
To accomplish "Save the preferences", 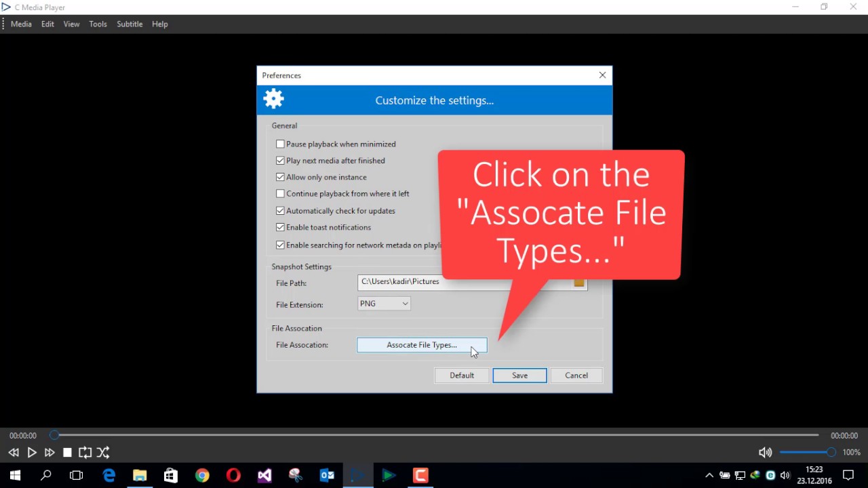I will [519, 375].
